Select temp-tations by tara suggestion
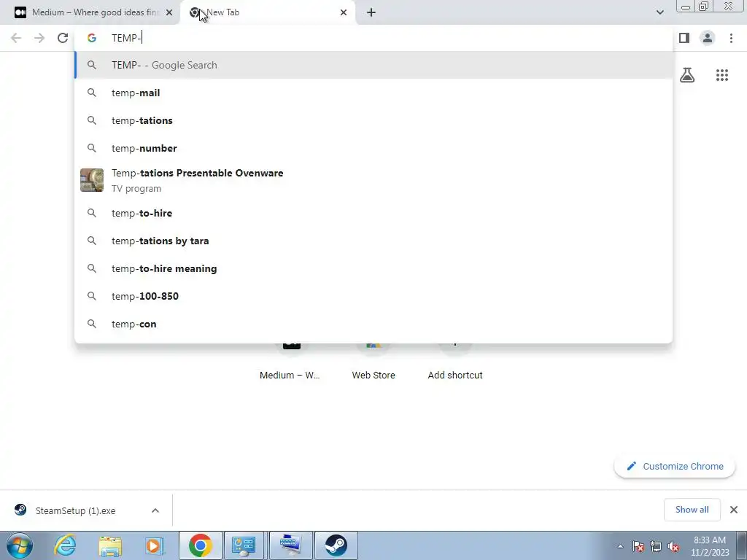 (x=373, y=241)
